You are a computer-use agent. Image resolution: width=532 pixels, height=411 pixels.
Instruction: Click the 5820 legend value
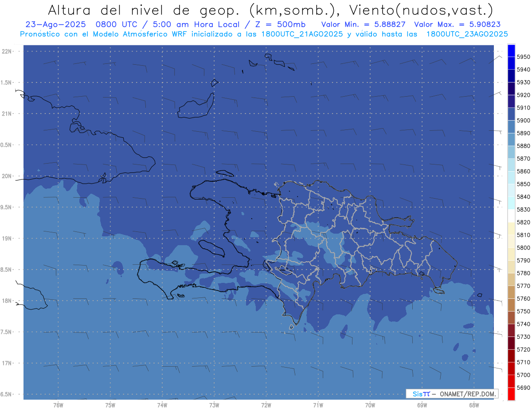point(523,222)
